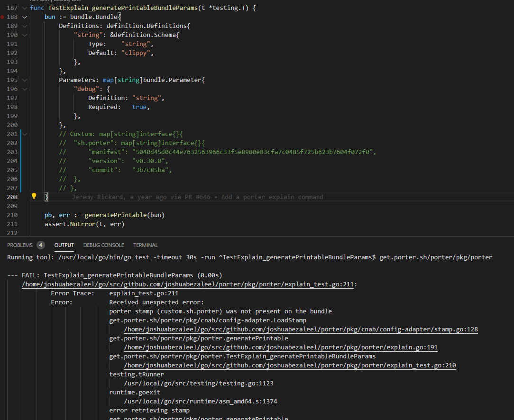Open the explain_test.go:211 file link
The image size is (514, 420).
pos(188,284)
